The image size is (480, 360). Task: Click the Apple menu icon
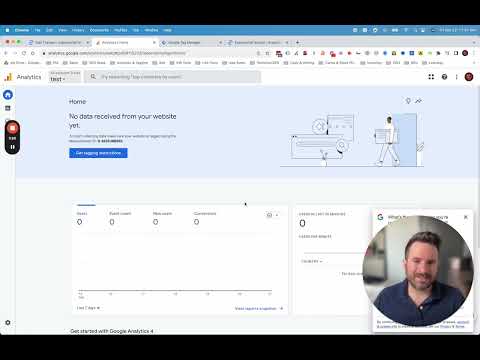[x=7, y=30]
